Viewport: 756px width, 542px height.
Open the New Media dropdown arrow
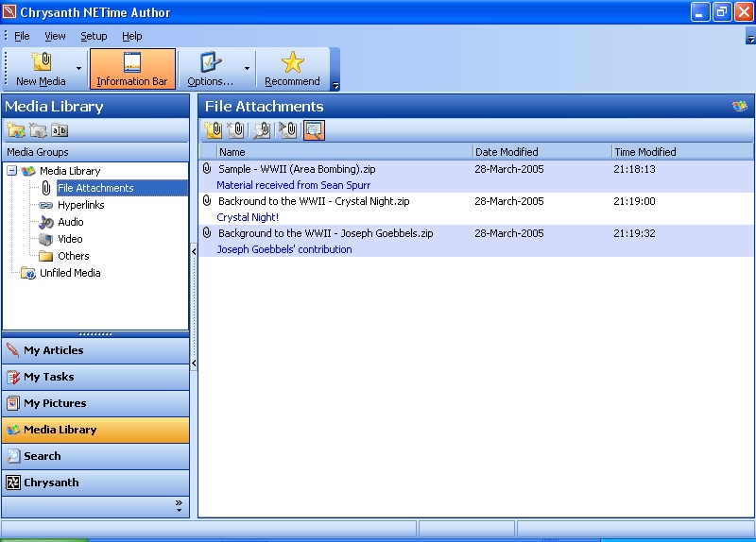tap(78, 69)
